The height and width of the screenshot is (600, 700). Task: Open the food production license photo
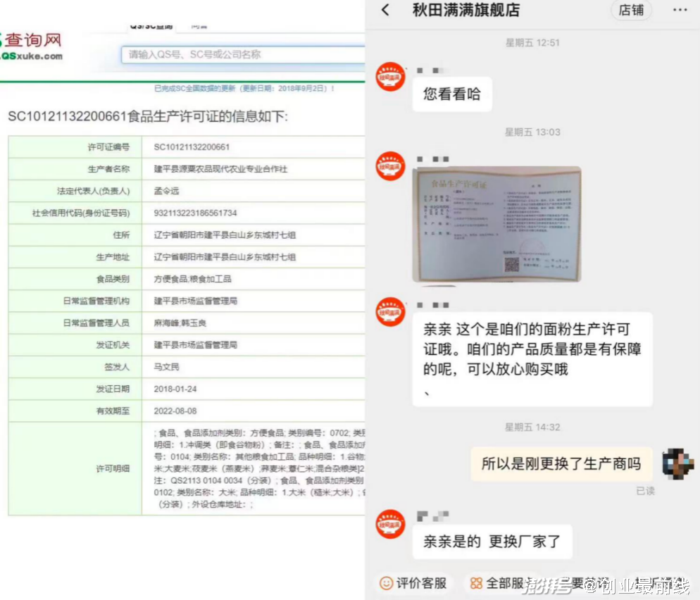(x=496, y=225)
